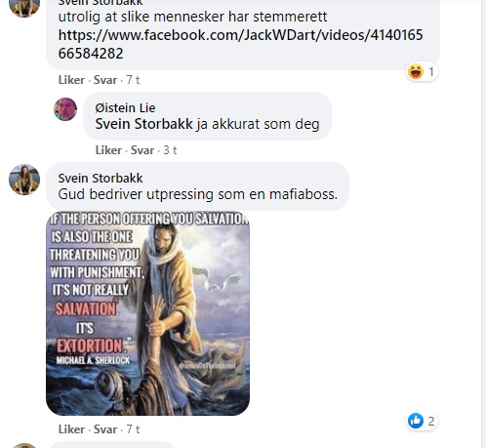
Task: Click Svar under the extortion meme image
Action: point(105,429)
